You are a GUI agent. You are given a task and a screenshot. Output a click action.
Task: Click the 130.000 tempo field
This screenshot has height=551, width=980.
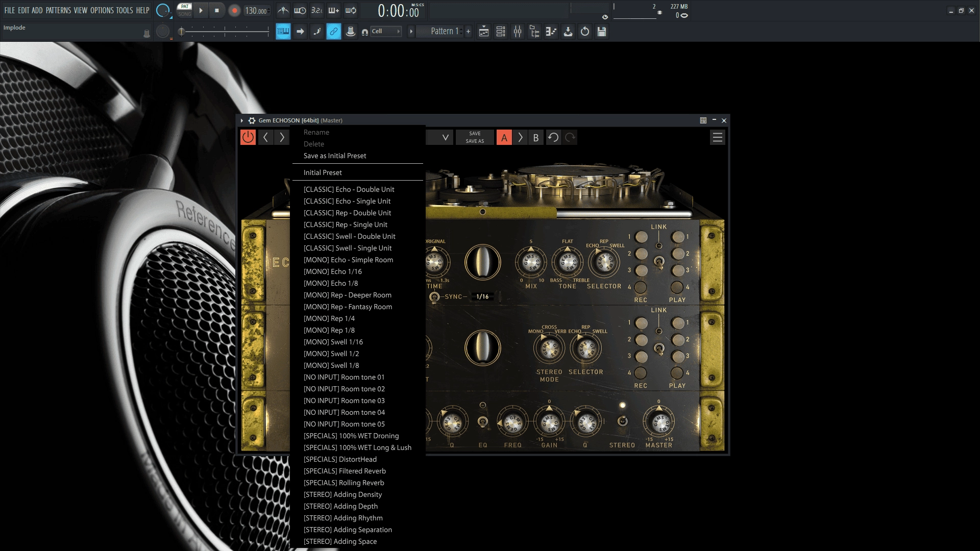(256, 10)
